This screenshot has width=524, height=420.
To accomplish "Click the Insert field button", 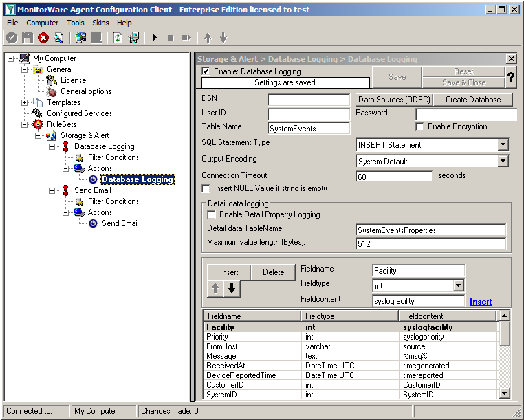I will pos(229,272).
